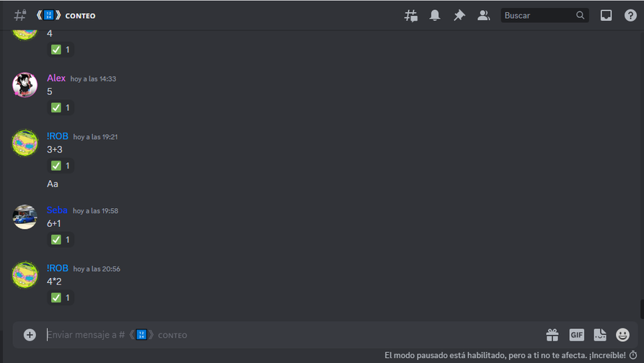Open the emoji picker smiley
This screenshot has height=363, width=644.
coord(622,335)
